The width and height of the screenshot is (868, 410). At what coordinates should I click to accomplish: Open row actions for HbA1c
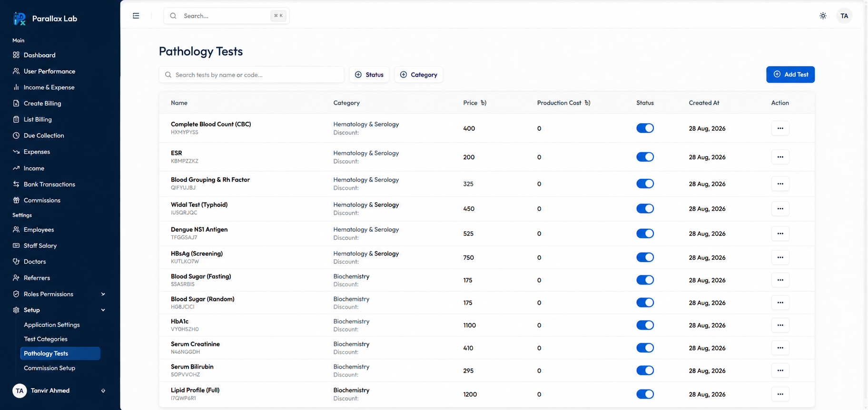[x=780, y=325]
